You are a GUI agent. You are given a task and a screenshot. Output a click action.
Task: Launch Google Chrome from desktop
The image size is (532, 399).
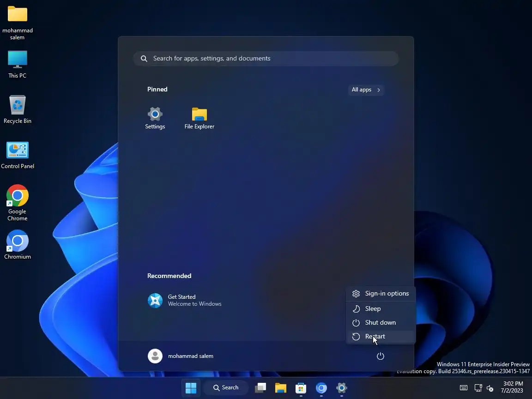pyautogui.click(x=17, y=203)
